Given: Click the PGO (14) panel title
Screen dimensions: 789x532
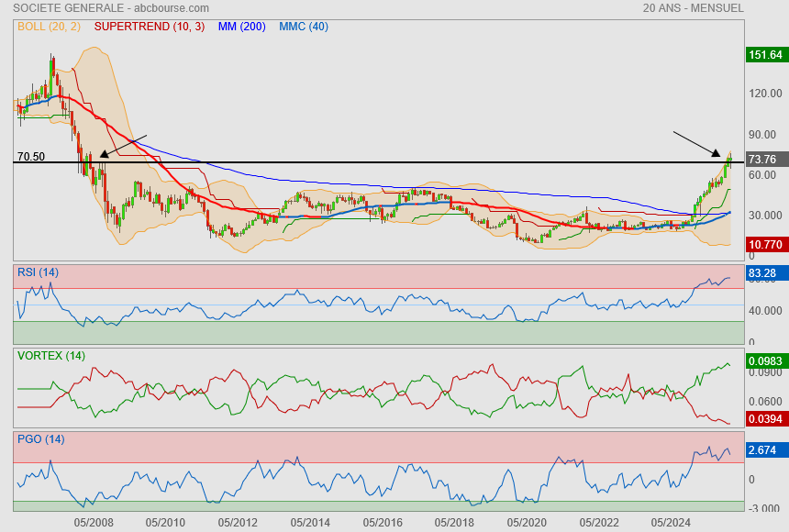Looking at the screenshot, I should click(40, 438).
